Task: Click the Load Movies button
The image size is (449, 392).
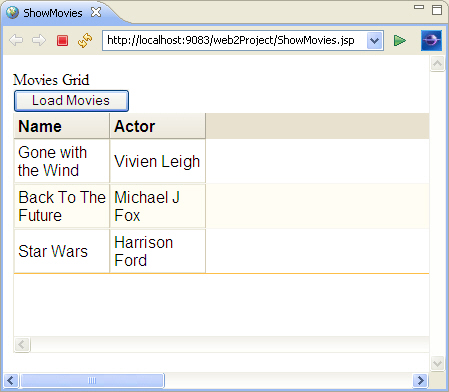Action: tap(71, 101)
